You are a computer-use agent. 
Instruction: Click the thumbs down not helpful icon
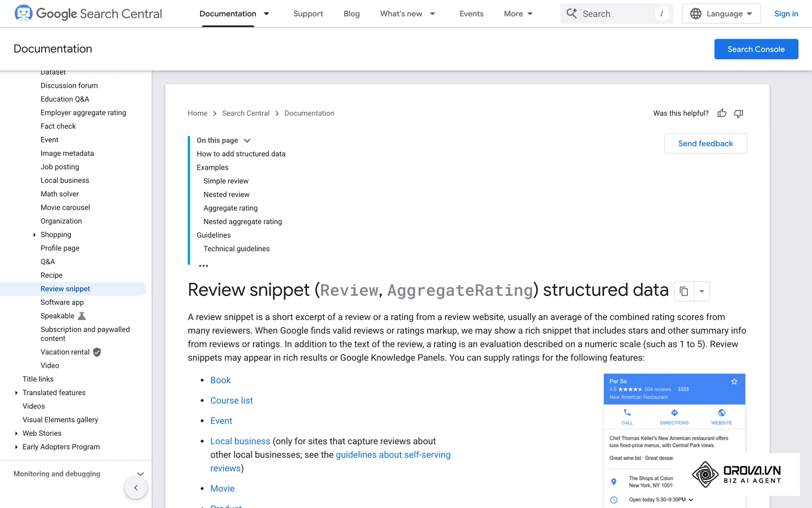tap(739, 113)
